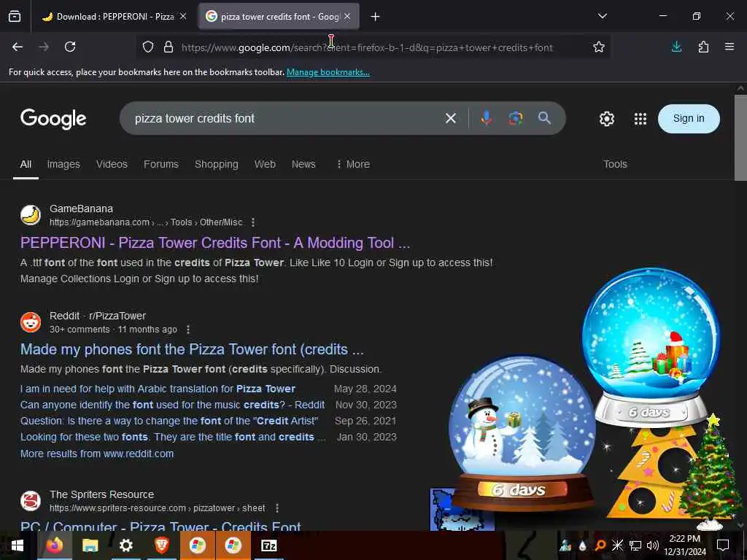The width and height of the screenshot is (747, 560).
Task: Open options for GameBanana result
Action: [x=253, y=222]
